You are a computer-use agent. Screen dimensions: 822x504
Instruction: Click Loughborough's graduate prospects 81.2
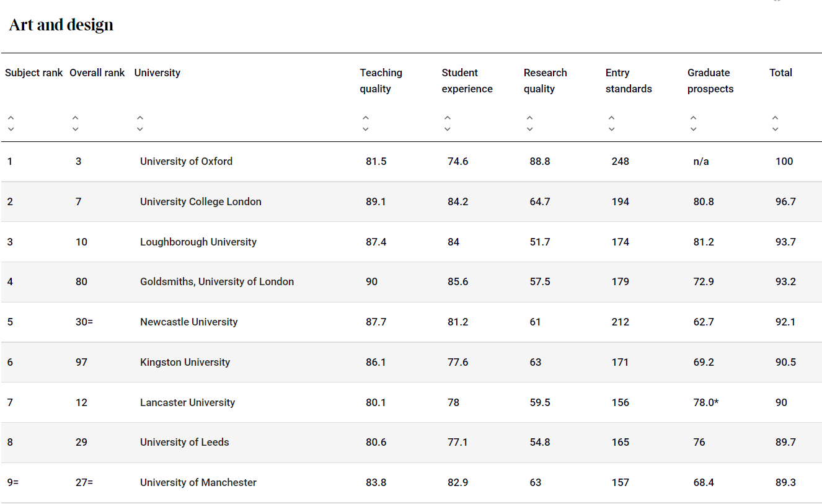tap(704, 242)
